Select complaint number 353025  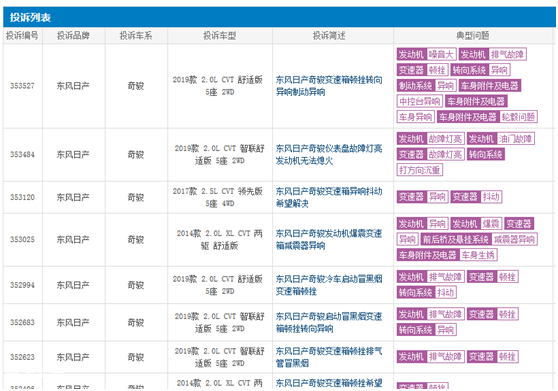(22, 239)
